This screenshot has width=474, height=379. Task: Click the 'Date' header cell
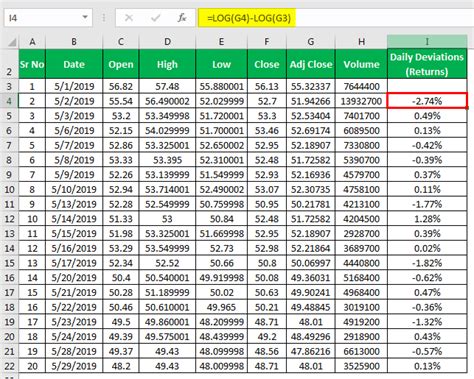74,64
